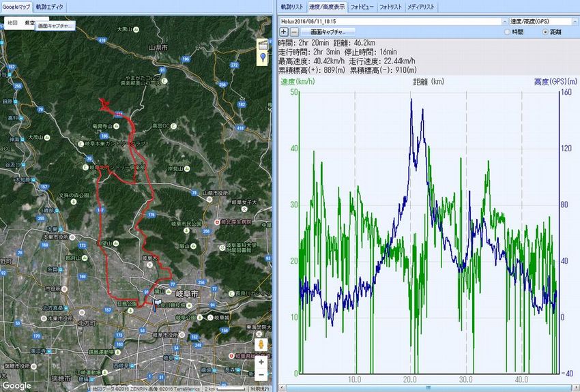Viewport: 580px width, 392px height.
Task: Click the 北方町 label on the map
Action: coord(87,323)
